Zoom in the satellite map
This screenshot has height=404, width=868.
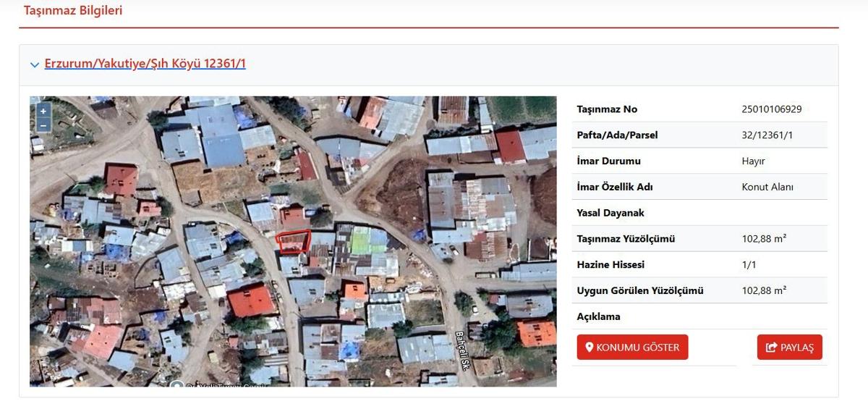43,111
